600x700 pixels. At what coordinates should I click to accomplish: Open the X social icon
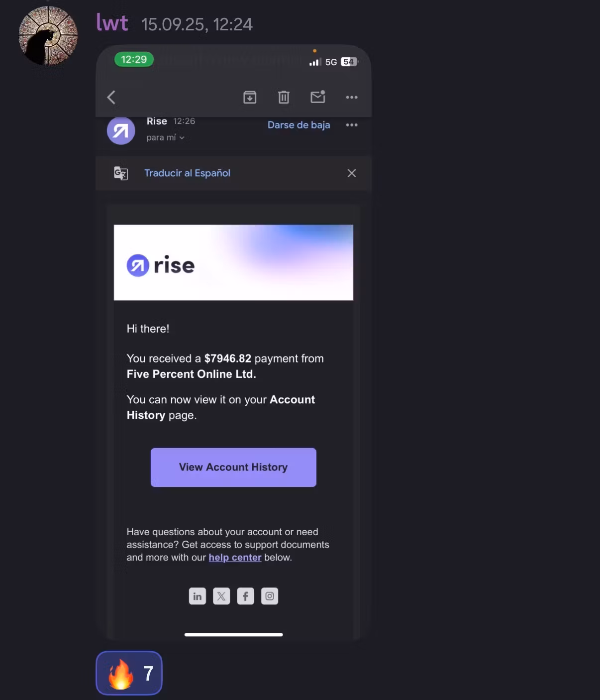[x=221, y=596]
